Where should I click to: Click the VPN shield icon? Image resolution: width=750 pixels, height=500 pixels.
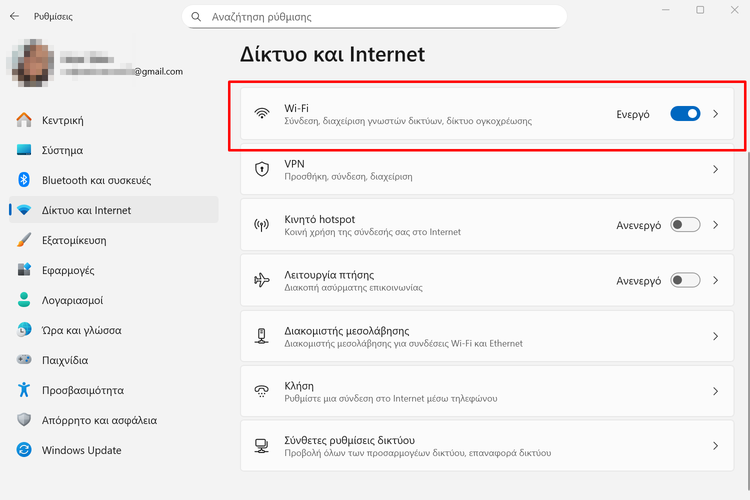tap(262, 169)
